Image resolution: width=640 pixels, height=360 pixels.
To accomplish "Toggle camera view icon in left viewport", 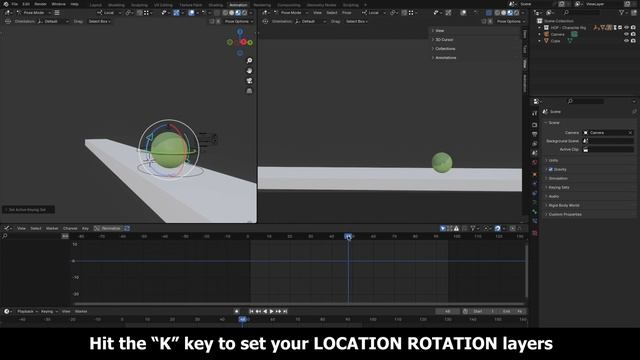I will click(x=249, y=81).
